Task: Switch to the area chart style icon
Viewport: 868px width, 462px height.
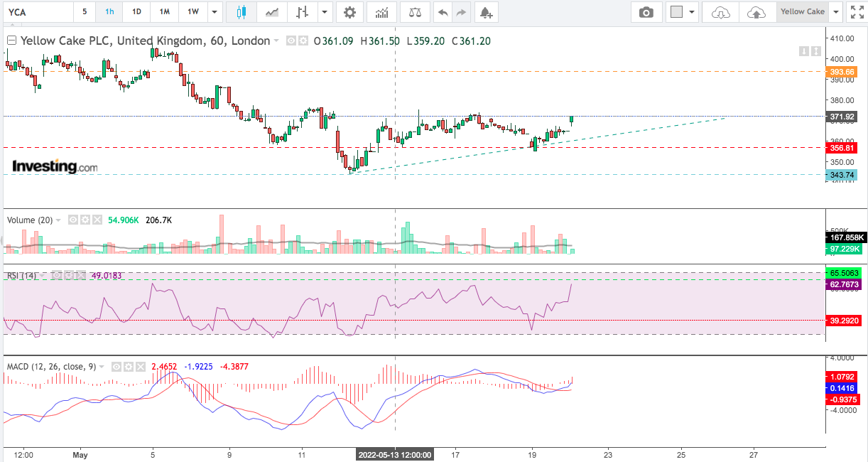Action: tap(272, 12)
